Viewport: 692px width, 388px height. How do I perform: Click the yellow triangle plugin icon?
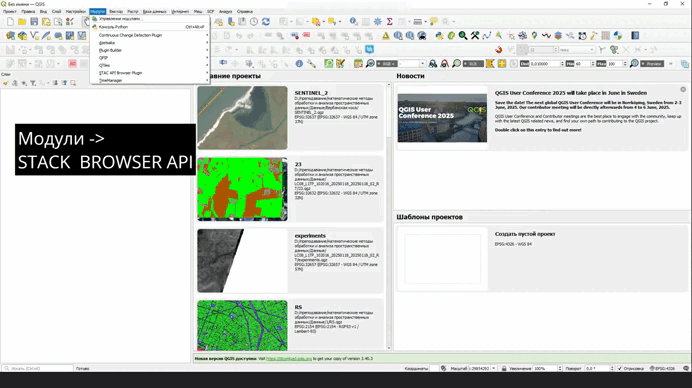[x=386, y=36]
